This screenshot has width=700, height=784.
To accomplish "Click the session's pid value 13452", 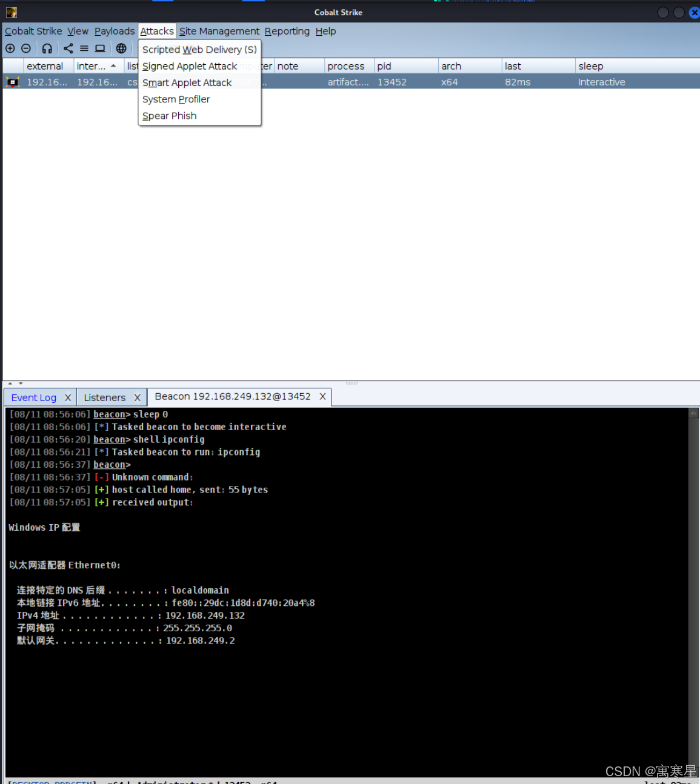I will 392,82.
